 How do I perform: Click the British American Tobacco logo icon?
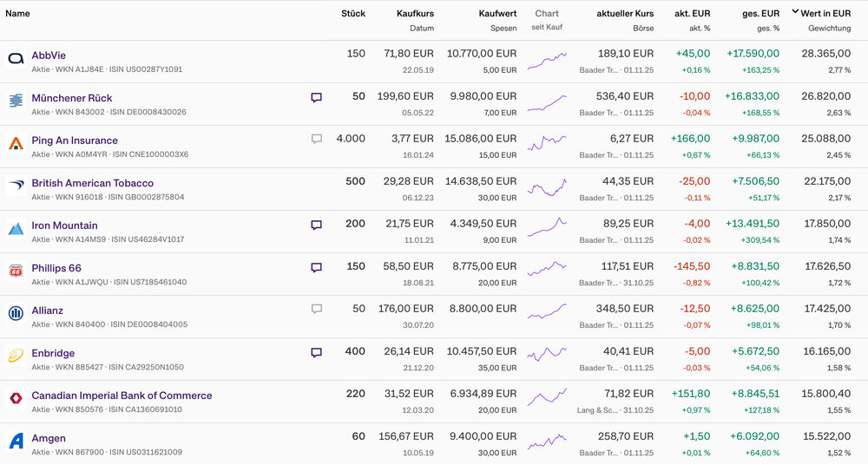click(x=16, y=186)
